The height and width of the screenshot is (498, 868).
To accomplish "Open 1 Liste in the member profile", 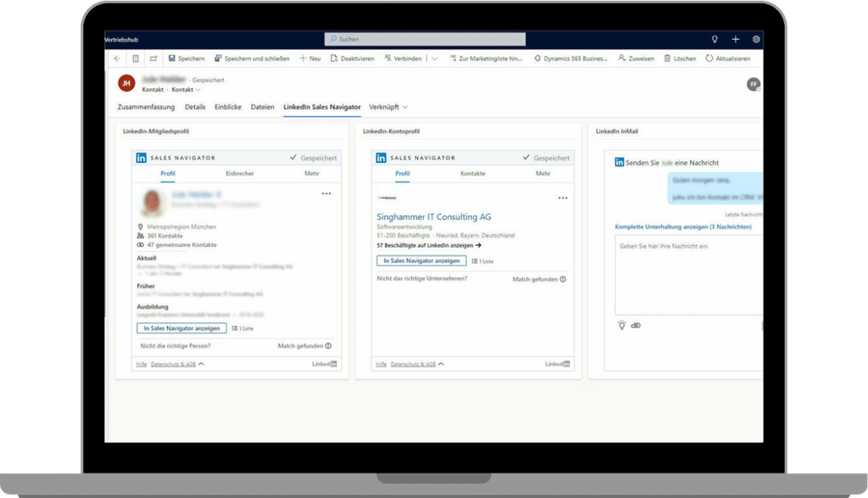I will point(242,328).
